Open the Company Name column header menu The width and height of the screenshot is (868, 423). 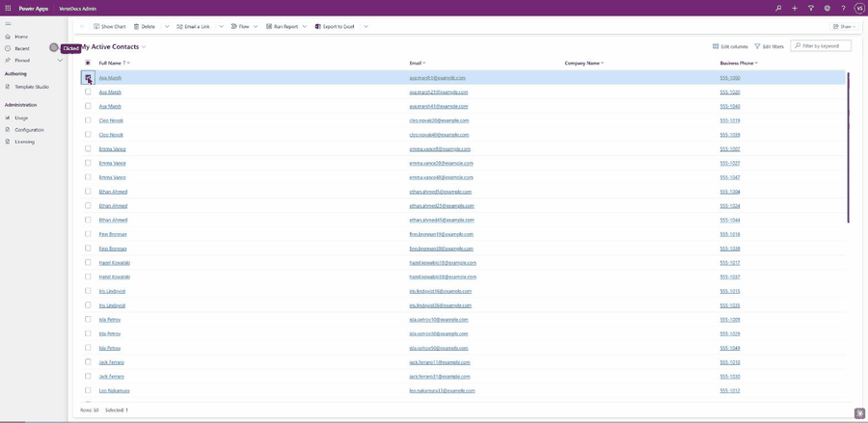tap(584, 63)
